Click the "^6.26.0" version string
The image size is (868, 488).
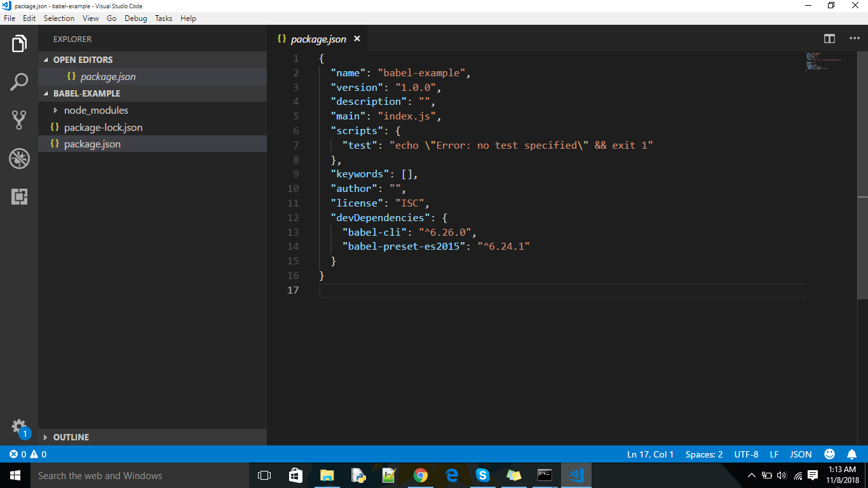445,233
